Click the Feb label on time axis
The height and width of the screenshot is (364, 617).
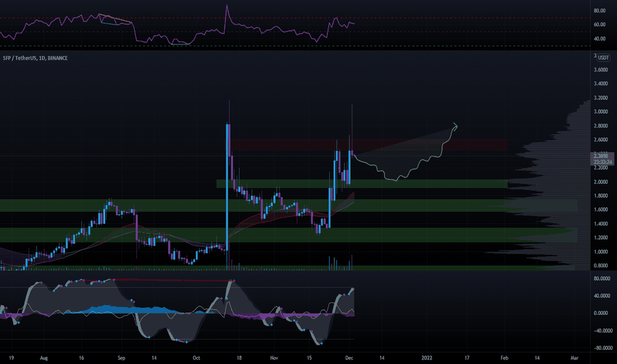pos(504,358)
